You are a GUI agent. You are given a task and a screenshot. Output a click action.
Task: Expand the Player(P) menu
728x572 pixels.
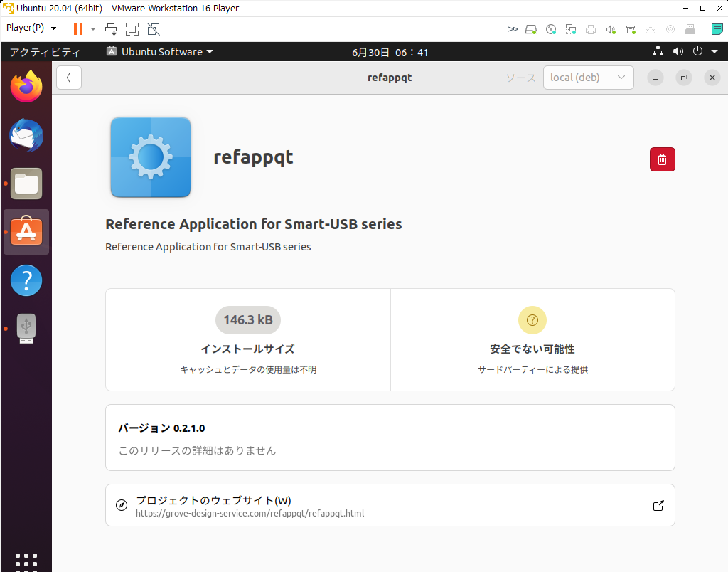tap(31, 28)
